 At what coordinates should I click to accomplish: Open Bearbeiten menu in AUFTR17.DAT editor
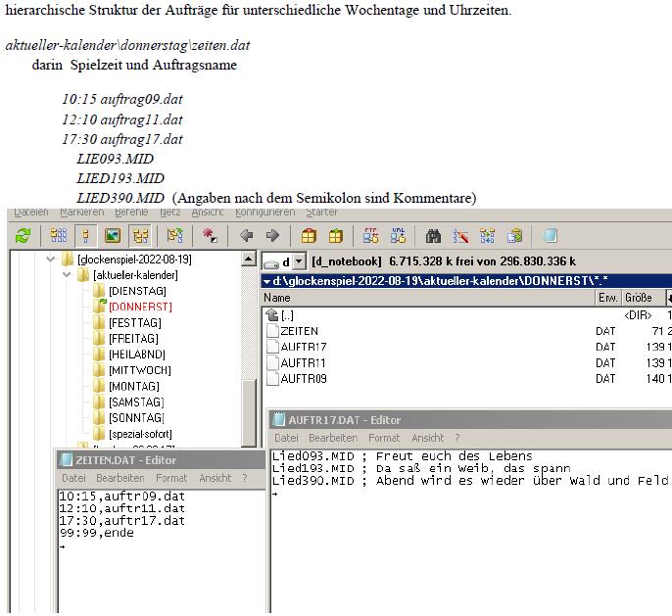pyautogui.click(x=333, y=438)
